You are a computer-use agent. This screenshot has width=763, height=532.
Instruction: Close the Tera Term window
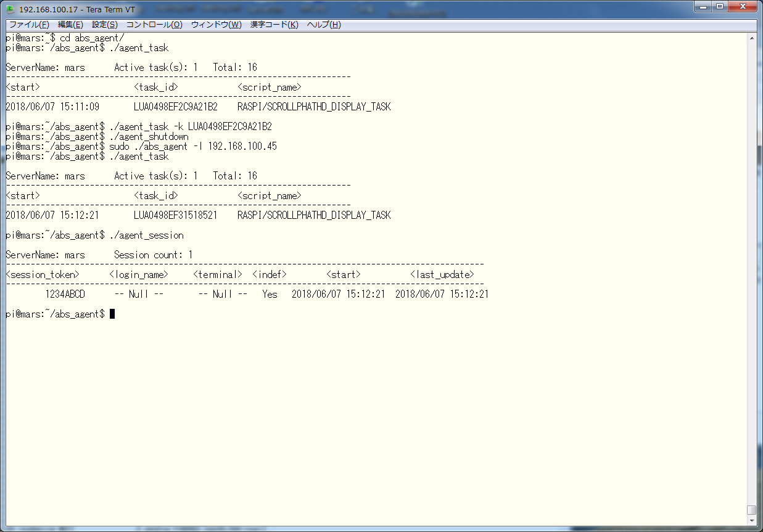tap(743, 7)
